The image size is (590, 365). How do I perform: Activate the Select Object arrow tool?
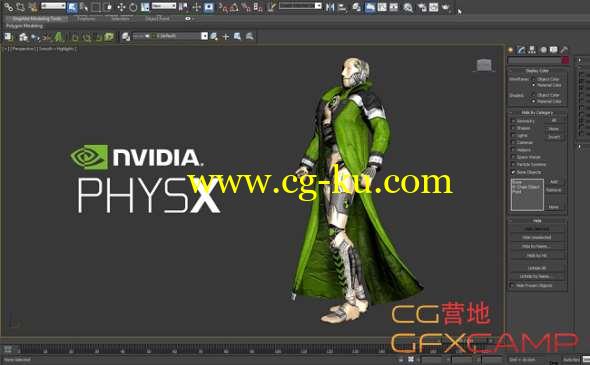(73, 7)
